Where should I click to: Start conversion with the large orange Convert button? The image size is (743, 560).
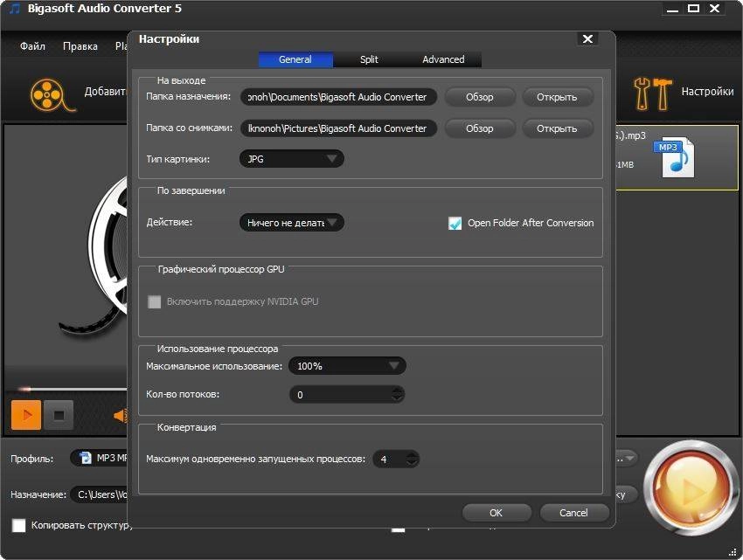[x=691, y=488]
